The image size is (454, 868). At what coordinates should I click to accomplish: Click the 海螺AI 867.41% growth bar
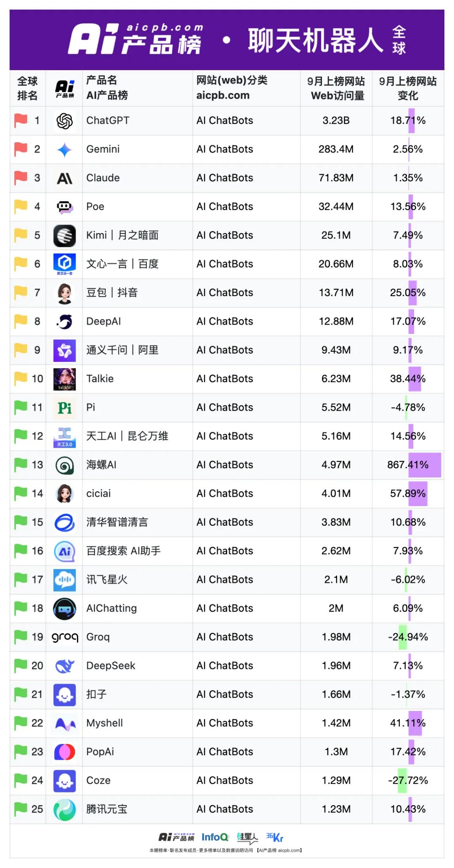[x=425, y=465]
